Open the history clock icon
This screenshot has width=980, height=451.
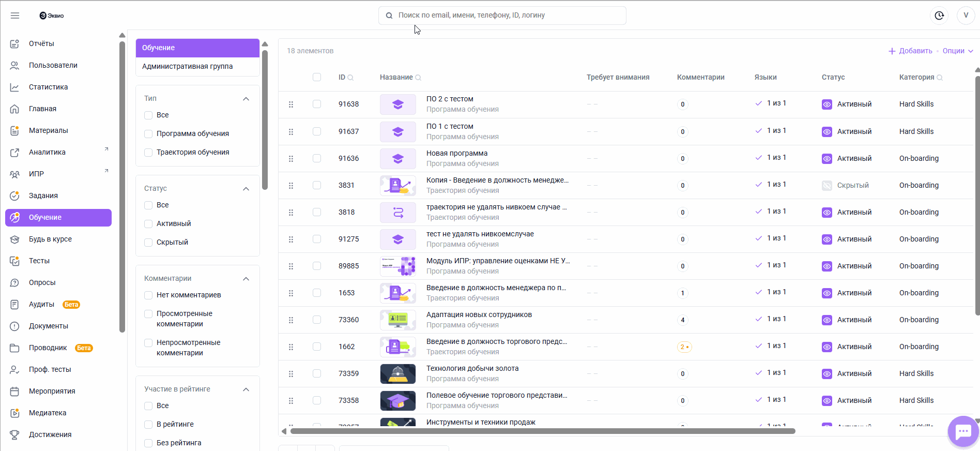(x=939, y=16)
